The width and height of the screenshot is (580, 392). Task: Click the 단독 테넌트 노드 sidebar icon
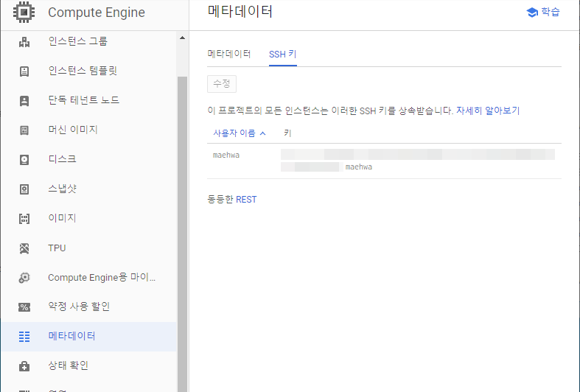tap(24, 101)
